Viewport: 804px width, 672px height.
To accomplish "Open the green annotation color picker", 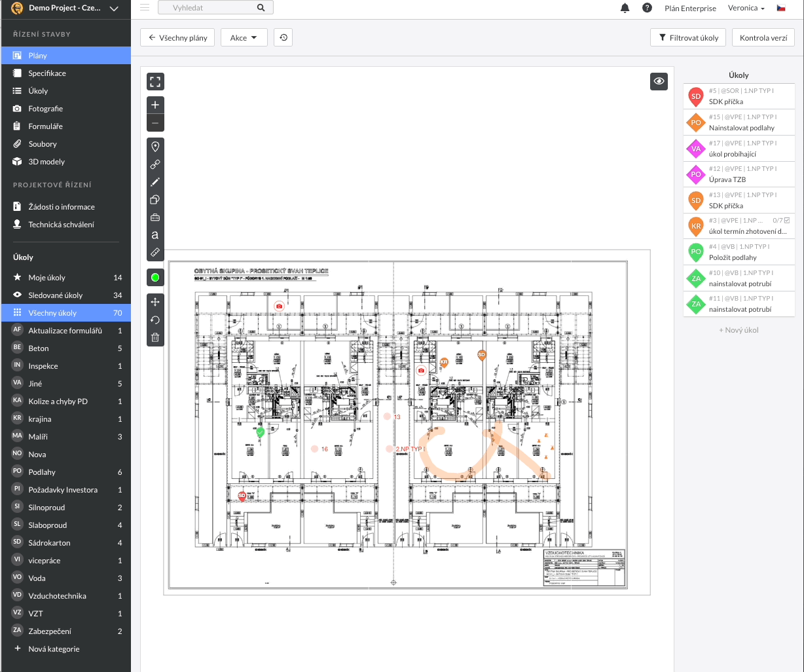I will pyautogui.click(x=155, y=278).
